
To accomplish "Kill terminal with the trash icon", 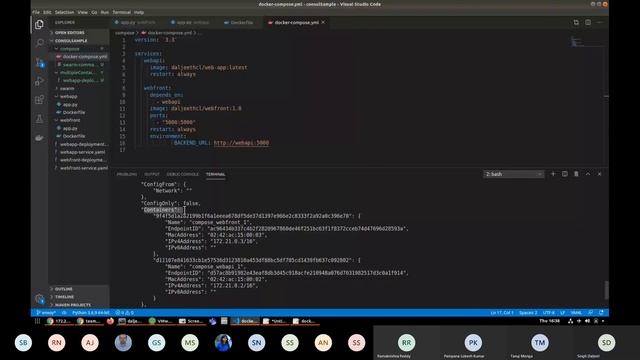I will pos(576,174).
